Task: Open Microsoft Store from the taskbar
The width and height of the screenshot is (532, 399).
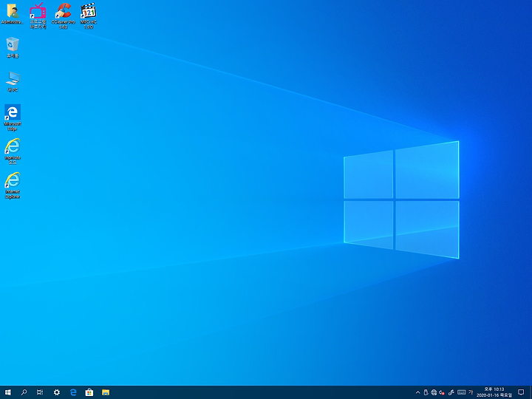Action: (89, 392)
